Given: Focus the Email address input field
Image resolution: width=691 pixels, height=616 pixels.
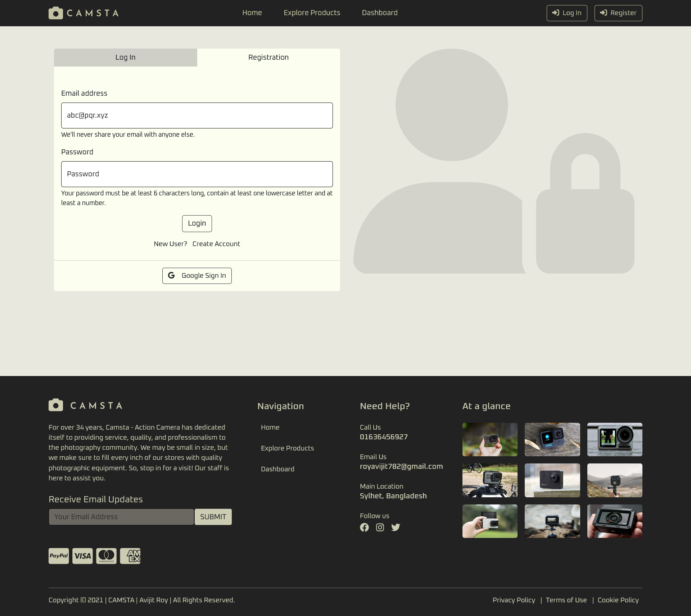Looking at the screenshot, I should [197, 115].
